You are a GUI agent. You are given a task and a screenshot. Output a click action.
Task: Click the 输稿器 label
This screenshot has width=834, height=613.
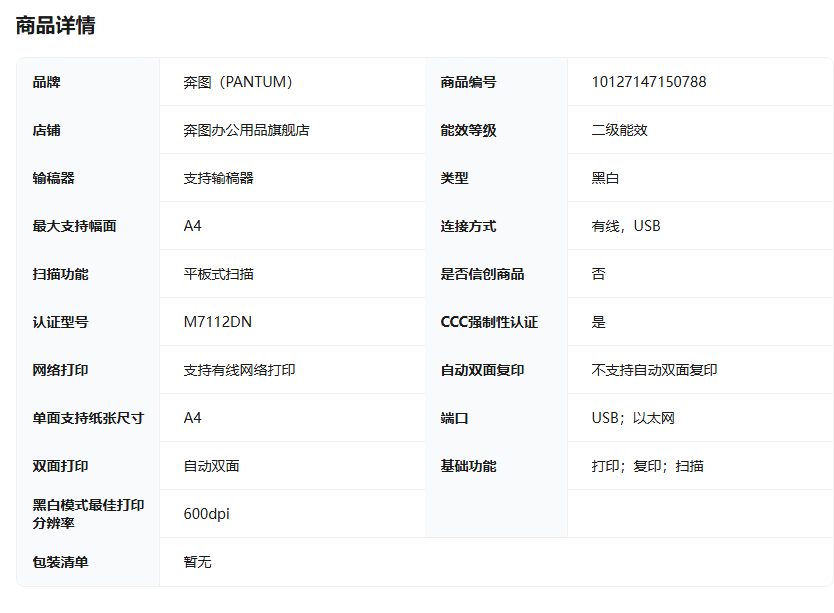point(53,178)
